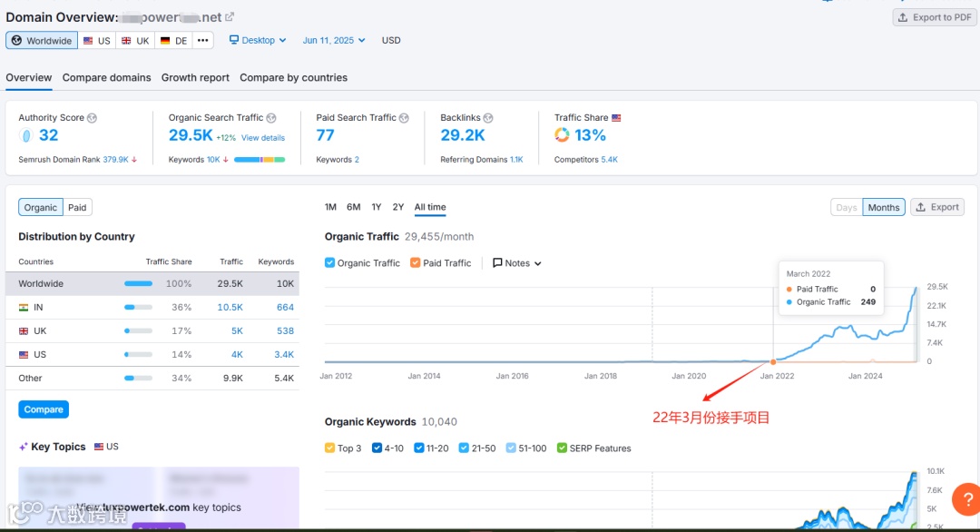The width and height of the screenshot is (980, 532).
Task: Select the DE database button
Action: (x=173, y=41)
